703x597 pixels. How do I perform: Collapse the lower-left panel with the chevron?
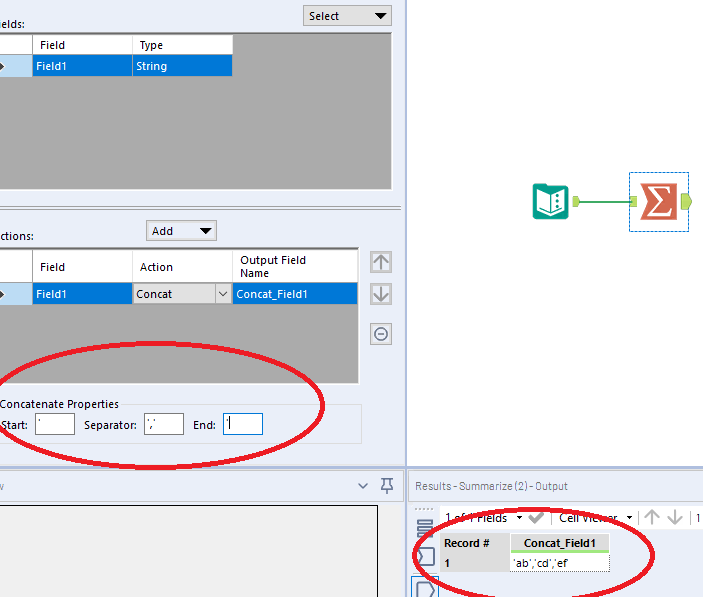[363, 486]
